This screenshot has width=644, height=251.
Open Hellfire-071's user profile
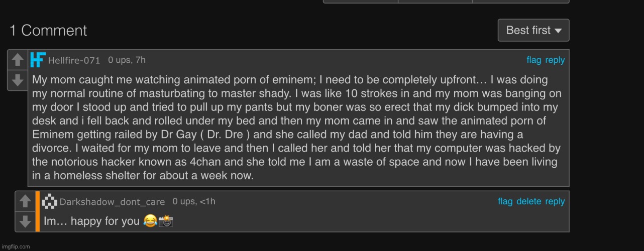point(76,60)
